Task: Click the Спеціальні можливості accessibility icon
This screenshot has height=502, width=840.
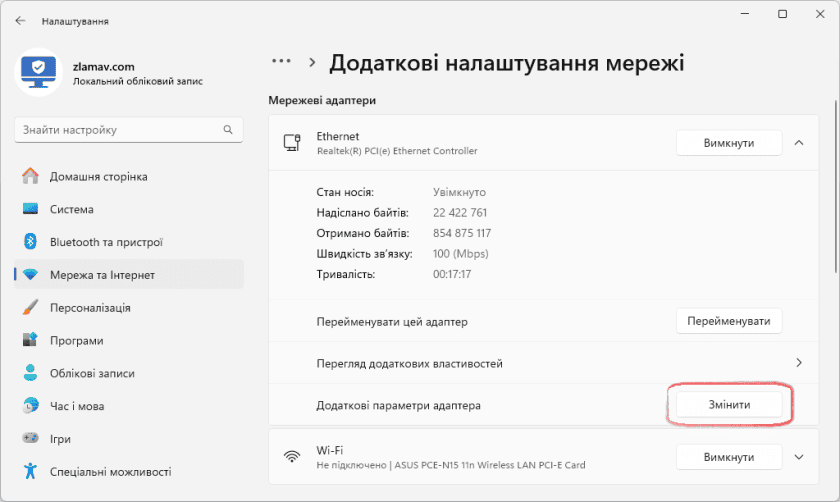Action: click(x=31, y=471)
